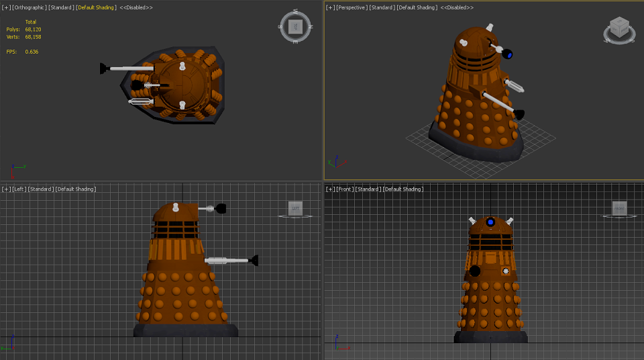Open the [Left] view label menu
This screenshot has height=360, width=644.
pyautogui.click(x=19, y=189)
